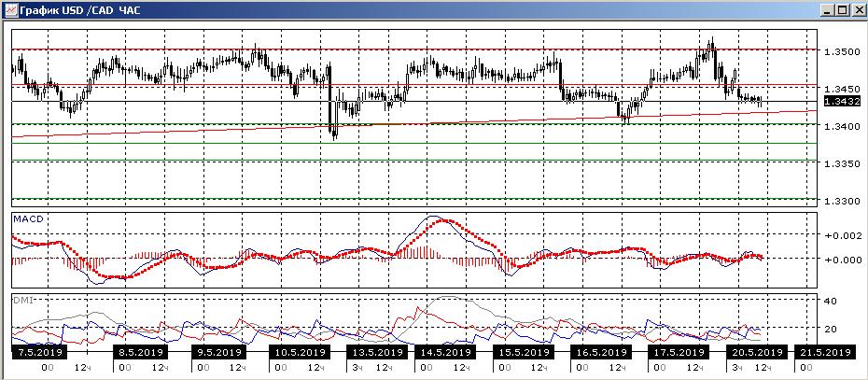868x380 pixels.
Task: Click the 1.3500 price axis label
Action: 838,49
